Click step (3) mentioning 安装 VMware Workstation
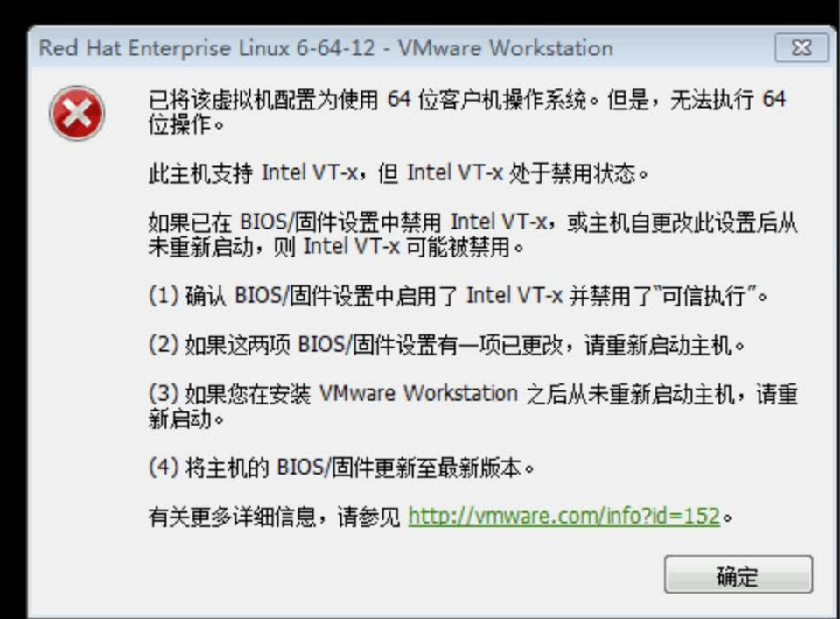 (473, 405)
